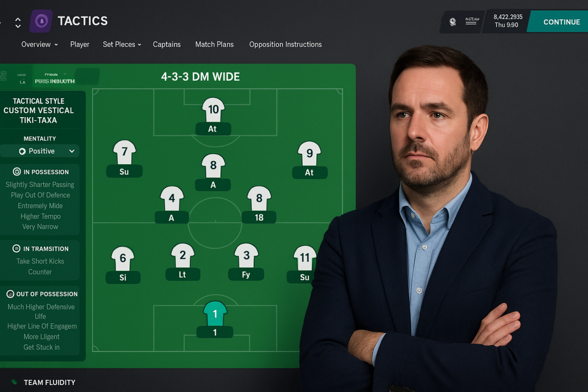The image size is (588, 392).
Task: Click the purple Tactics club badge icon
Action: pos(41,22)
